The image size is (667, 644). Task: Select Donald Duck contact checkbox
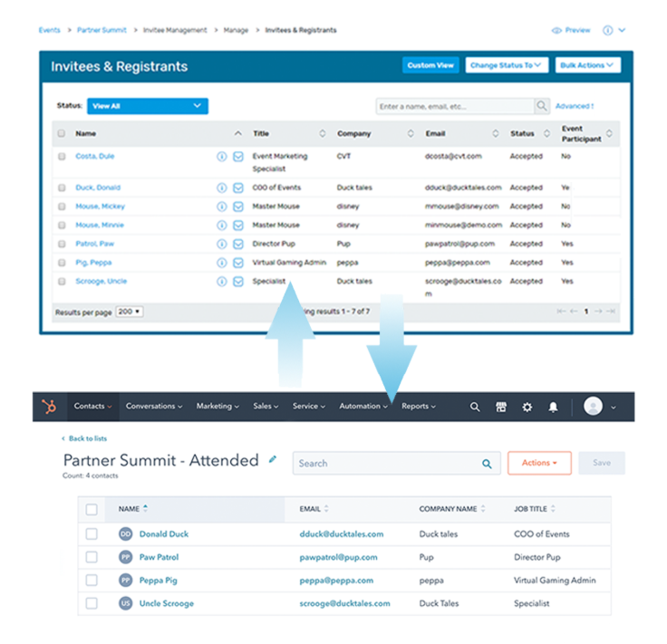click(x=92, y=533)
